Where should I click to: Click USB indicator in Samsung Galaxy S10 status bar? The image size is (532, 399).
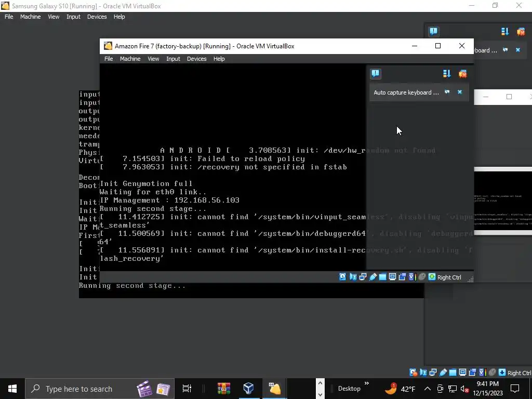[443, 373]
